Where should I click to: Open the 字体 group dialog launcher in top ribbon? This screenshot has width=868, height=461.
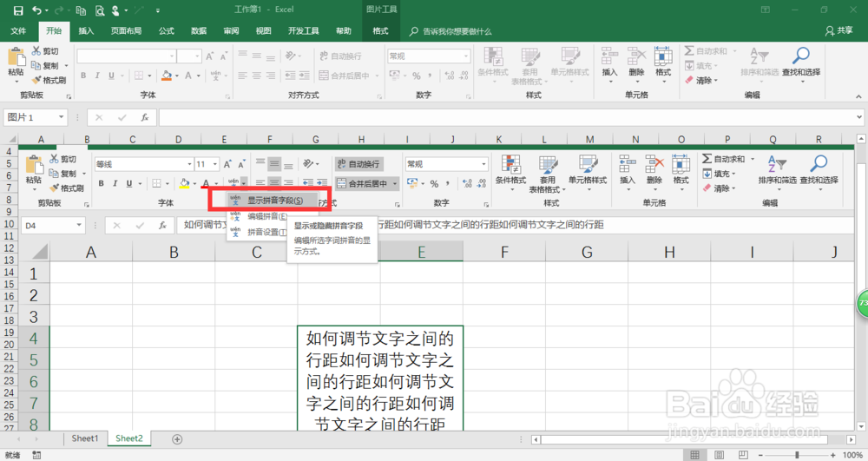(x=227, y=96)
